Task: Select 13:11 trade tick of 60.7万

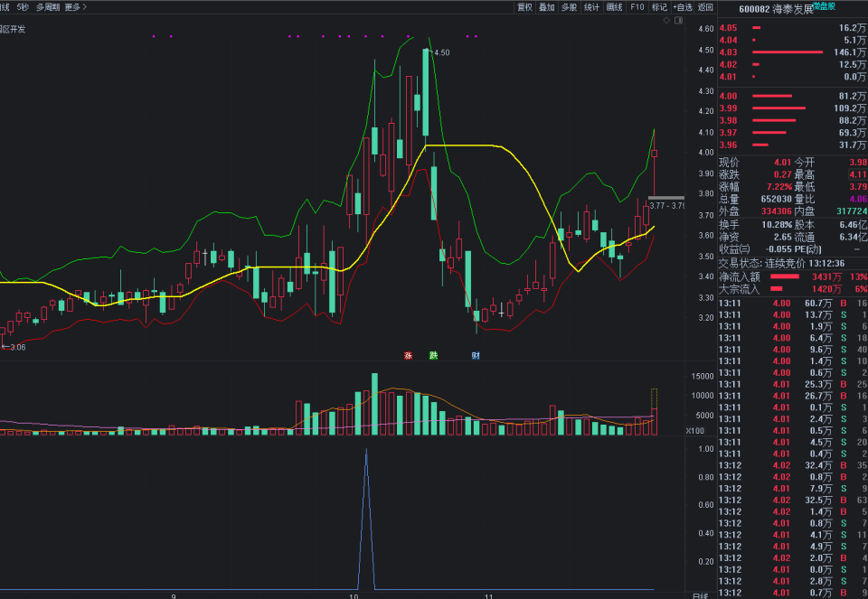Action: tap(793, 303)
